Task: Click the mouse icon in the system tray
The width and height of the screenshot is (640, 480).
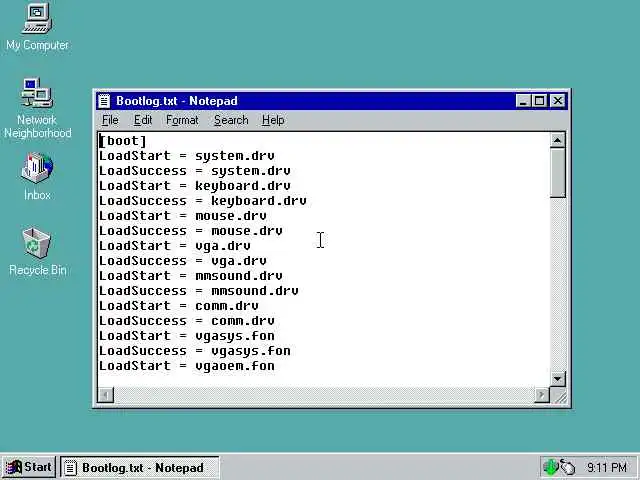Action: 567,467
